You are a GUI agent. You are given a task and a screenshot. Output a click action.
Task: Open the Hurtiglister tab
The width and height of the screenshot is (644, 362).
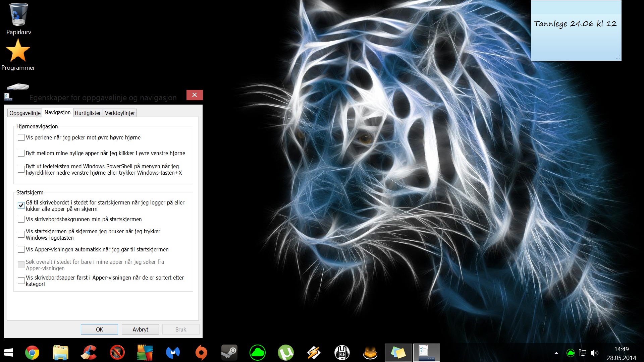[88, 113]
